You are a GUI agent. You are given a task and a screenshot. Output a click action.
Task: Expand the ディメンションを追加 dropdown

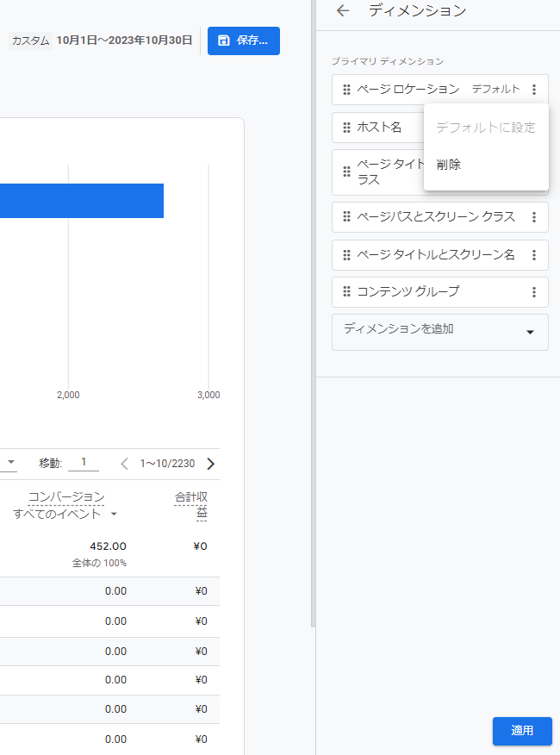530,333
